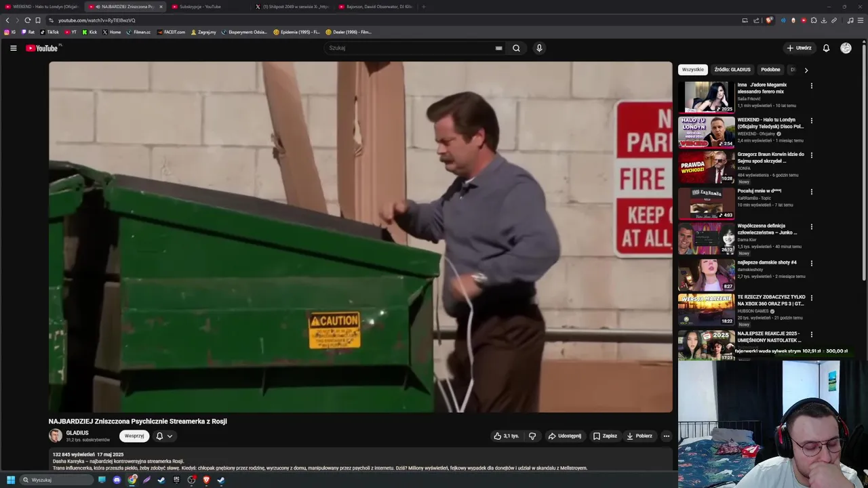Open the notification bell dropdown for GLADIUS
Screen dimensions: 868x488
coord(163,436)
